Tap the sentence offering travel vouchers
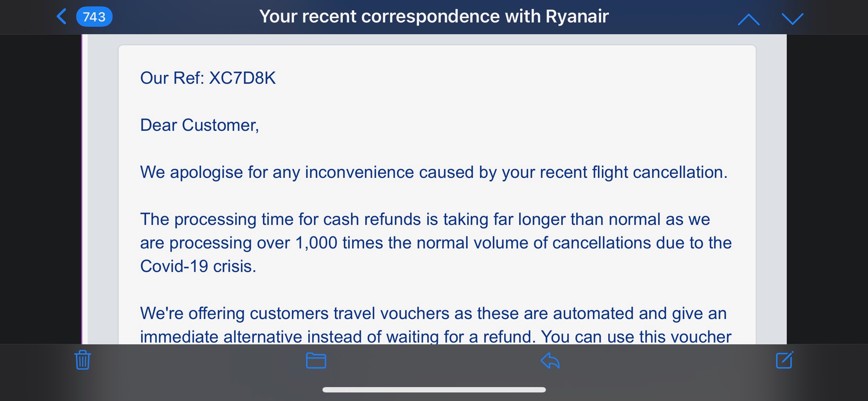868x401 pixels. click(x=433, y=313)
